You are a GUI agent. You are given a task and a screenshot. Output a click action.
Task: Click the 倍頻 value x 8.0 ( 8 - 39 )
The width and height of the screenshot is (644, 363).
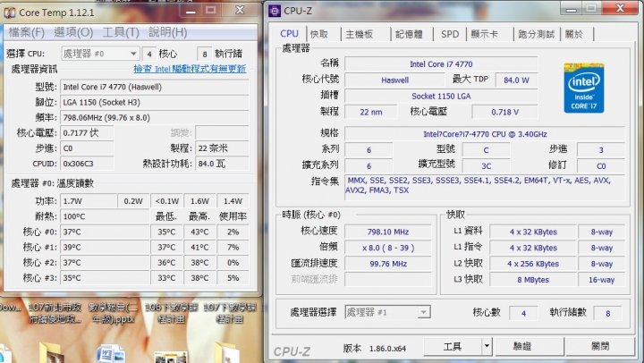pos(388,248)
